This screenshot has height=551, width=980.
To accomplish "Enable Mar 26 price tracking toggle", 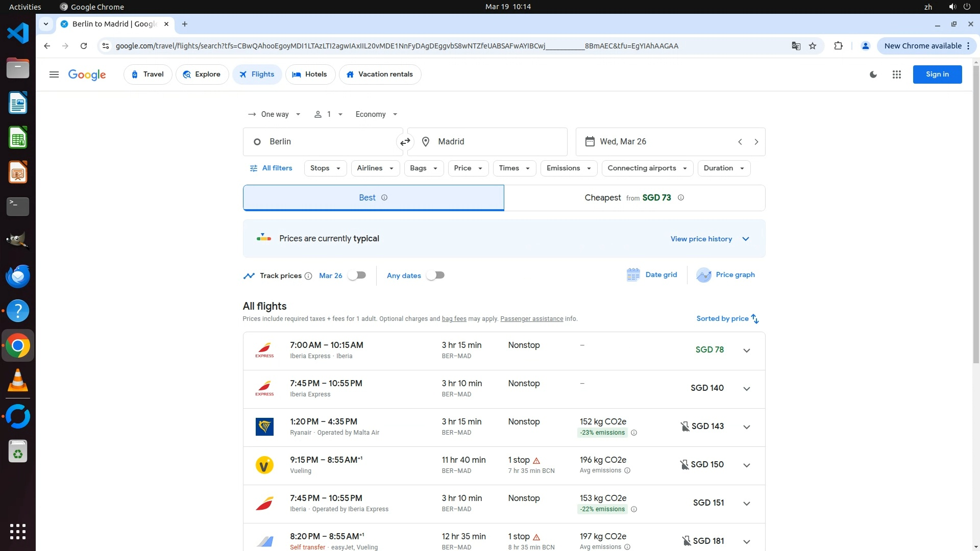I will tap(357, 275).
